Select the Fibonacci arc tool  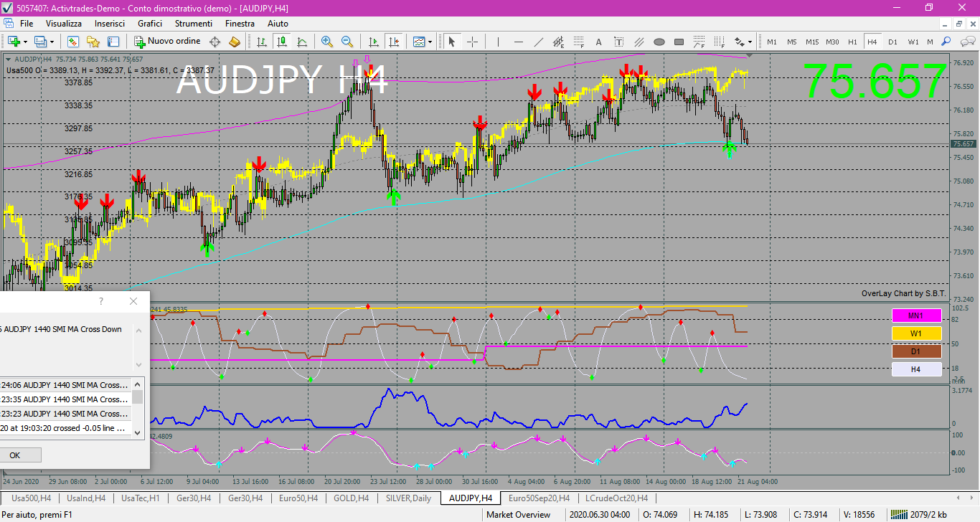point(699,42)
